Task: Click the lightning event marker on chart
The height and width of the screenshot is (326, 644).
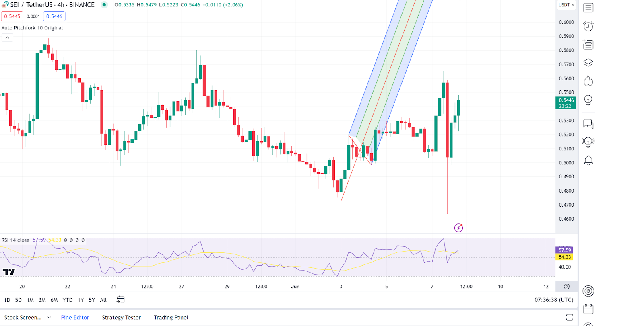Action: click(458, 228)
